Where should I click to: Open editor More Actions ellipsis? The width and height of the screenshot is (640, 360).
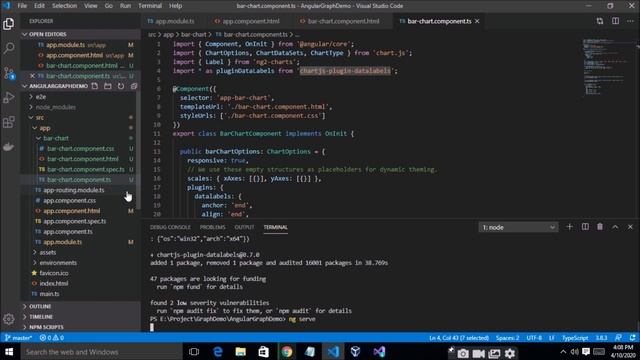click(x=630, y=21)
